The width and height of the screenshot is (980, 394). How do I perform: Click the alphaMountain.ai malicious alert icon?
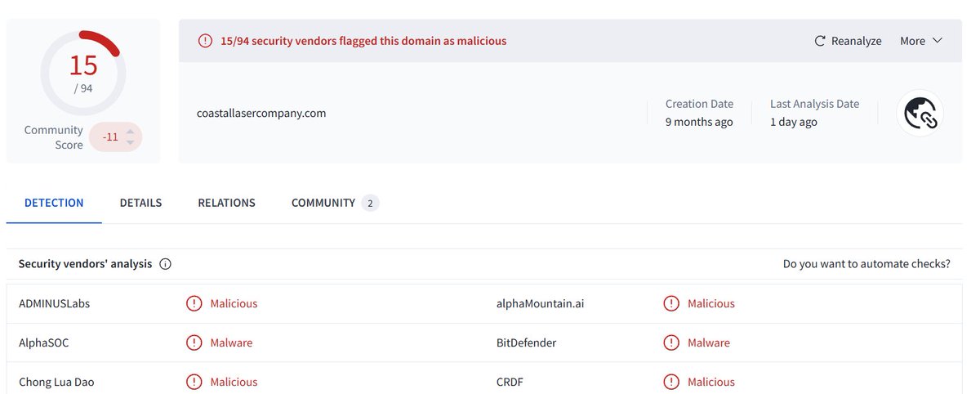[x=671, y=303]
